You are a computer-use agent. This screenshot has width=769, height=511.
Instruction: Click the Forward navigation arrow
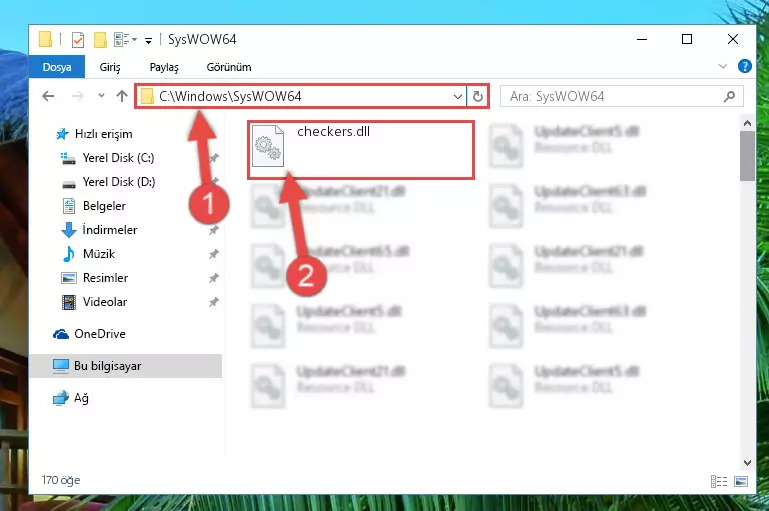pyautogui.click(x=77, y=96)
